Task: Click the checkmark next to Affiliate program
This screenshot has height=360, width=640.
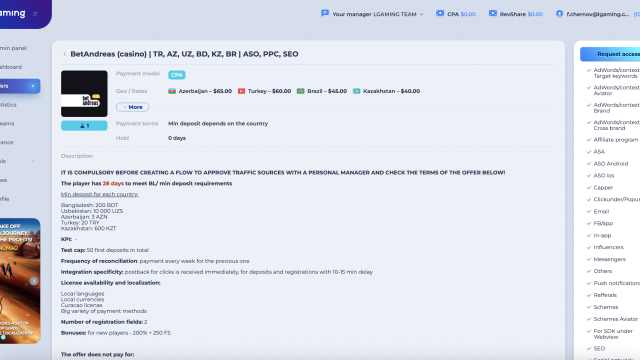Action: click(589, 140)
